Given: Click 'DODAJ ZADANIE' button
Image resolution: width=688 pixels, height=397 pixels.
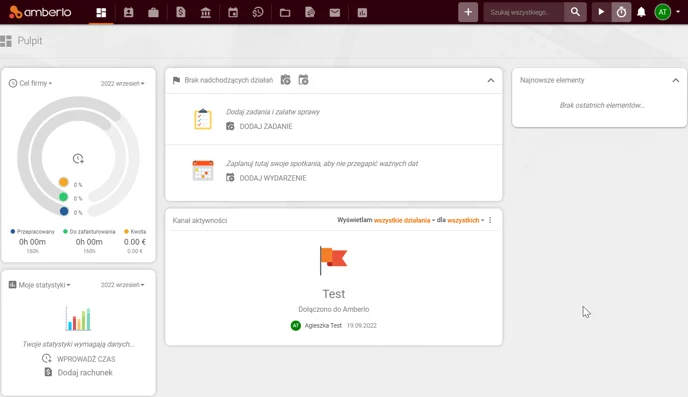Looking at the screenshot, I should click(x=259, y=126).
